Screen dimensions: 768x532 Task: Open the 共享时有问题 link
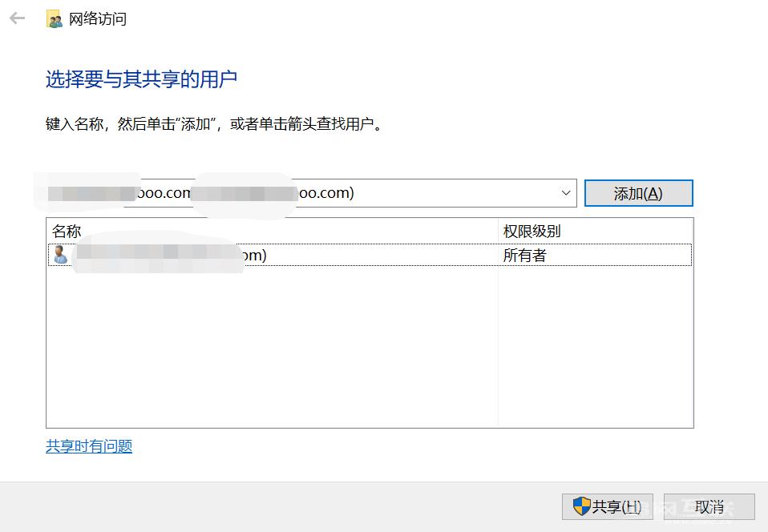coord(88,445)
